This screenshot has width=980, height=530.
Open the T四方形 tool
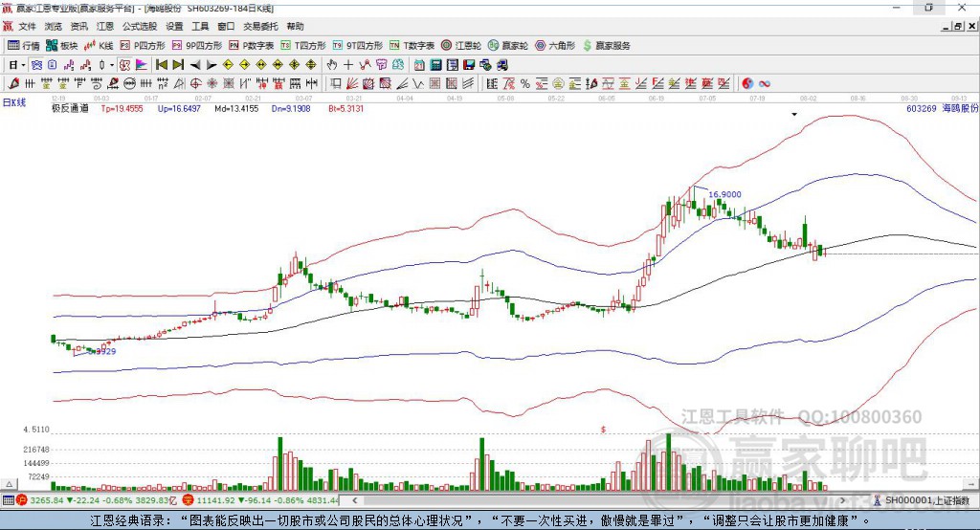point(303,46)
